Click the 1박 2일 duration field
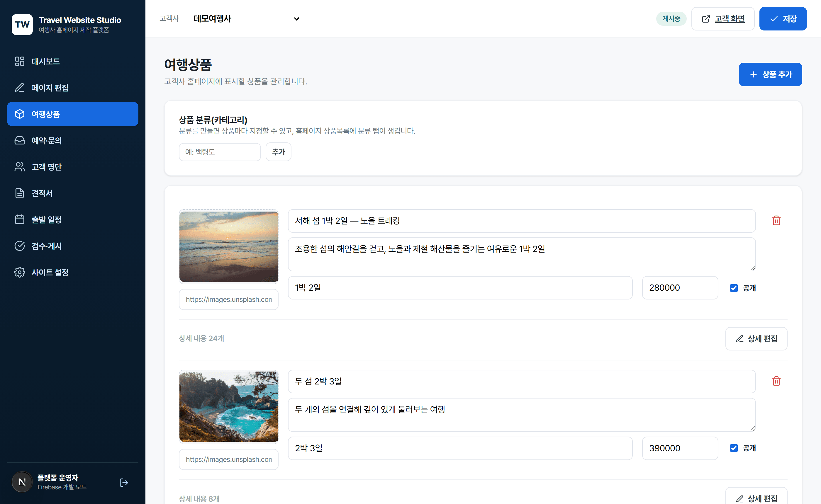This screenshot has width=821, height=504. click(x=460, y=288)
